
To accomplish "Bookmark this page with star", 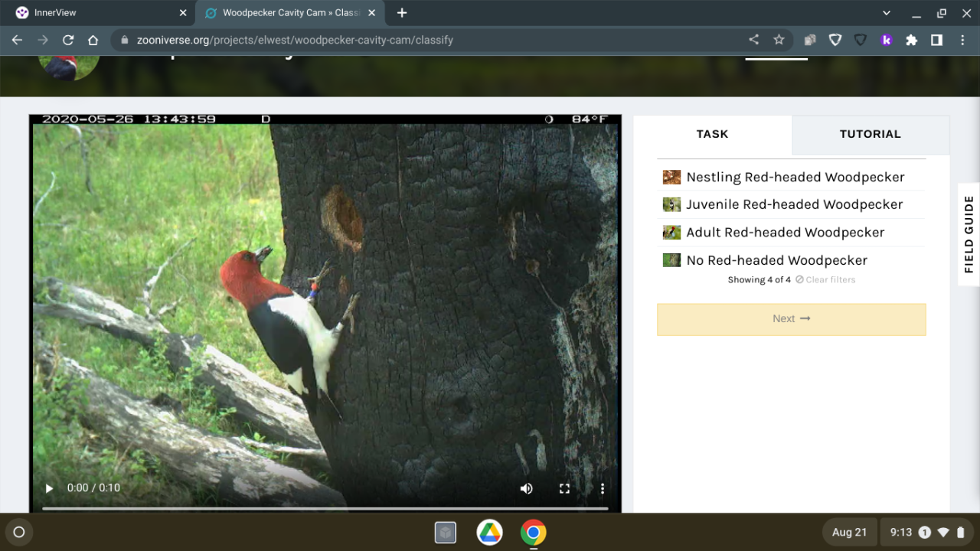I will pos(779,40).
